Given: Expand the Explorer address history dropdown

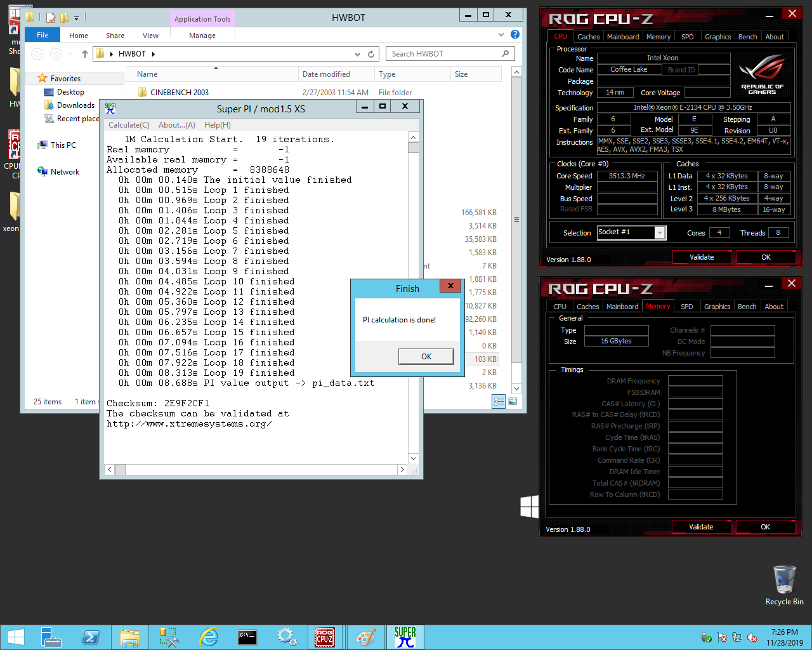Looking at the screenshot, I should [358, 54].
